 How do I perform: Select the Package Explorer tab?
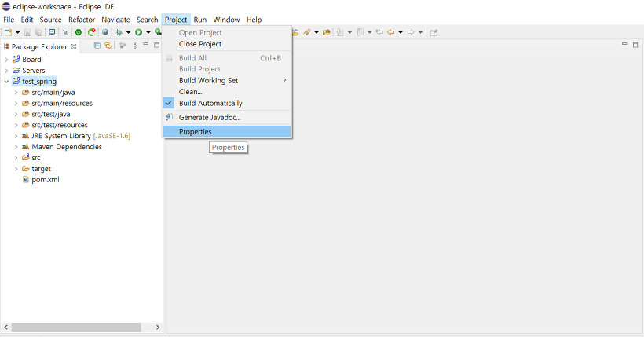(x=39, y=46)
